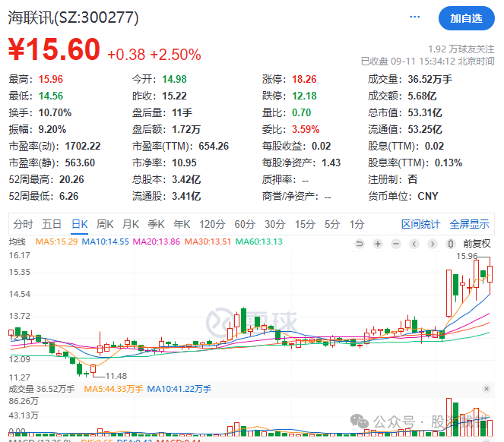The width and height of the screenshot is (504, 442).
Task: Click the price ¥15.60
Action: click(x=54, y=49)
